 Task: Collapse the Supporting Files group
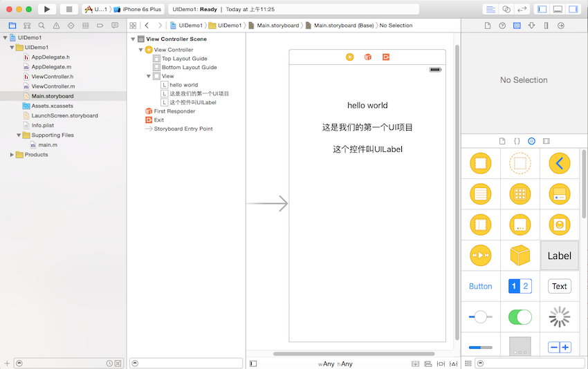(19, 135)
